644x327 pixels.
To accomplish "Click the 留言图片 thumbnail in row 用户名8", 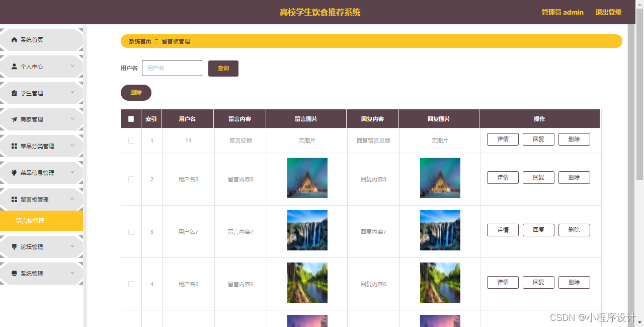I will pos(307,178).
